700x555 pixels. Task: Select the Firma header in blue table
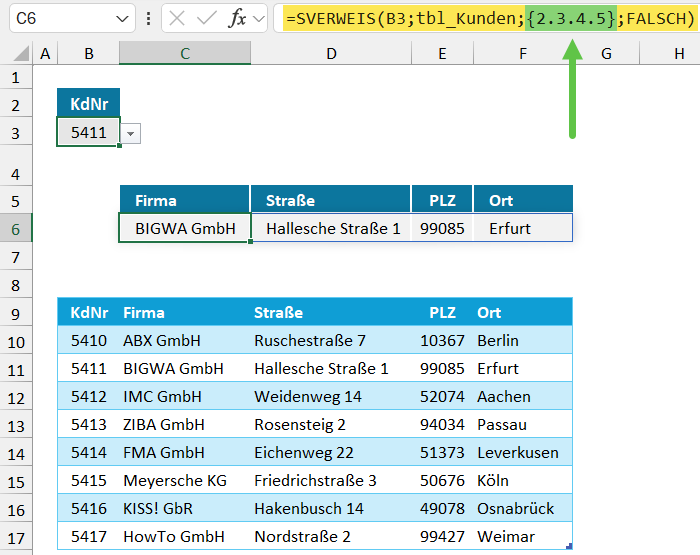tap(144, 313)
